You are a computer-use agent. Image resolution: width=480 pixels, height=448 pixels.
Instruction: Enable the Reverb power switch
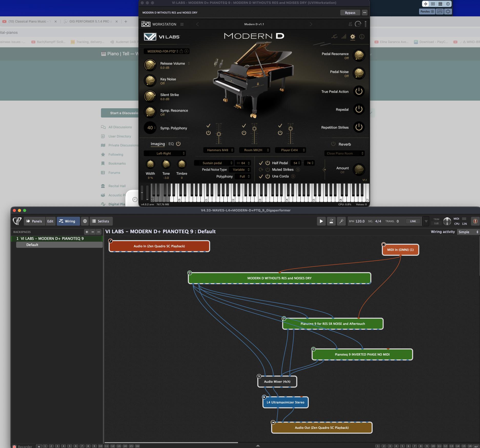pos(333,144)
